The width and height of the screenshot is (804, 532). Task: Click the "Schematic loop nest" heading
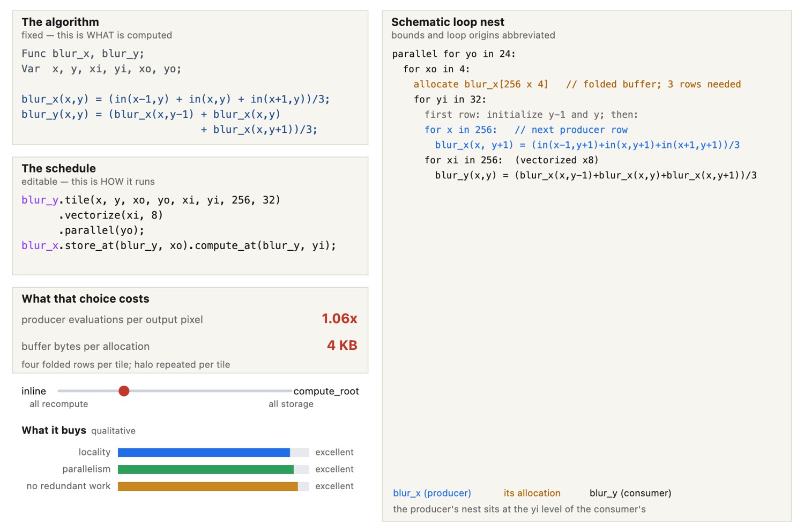pos(448,22)
